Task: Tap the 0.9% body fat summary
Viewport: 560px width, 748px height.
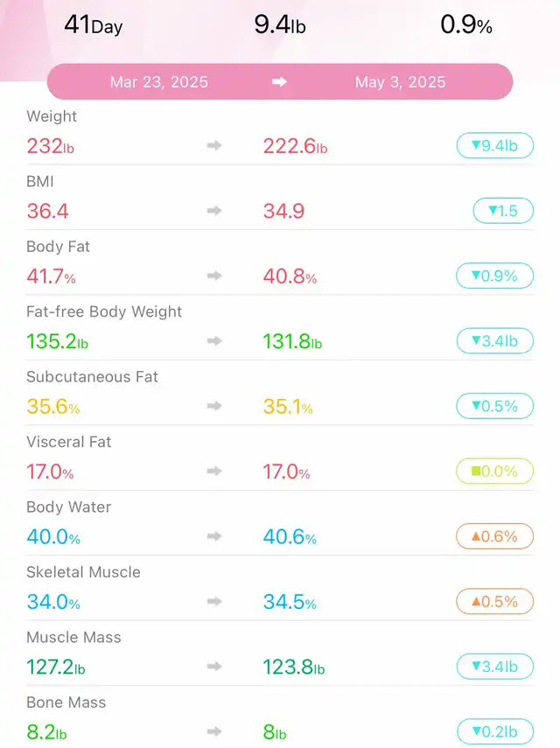Action: point(465,24)
